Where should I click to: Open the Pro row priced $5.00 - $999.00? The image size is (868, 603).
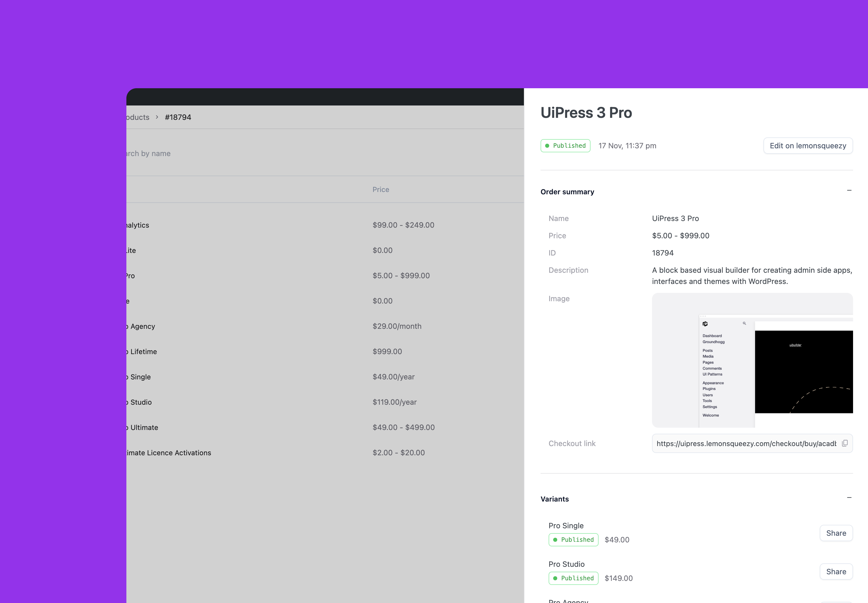325,275
